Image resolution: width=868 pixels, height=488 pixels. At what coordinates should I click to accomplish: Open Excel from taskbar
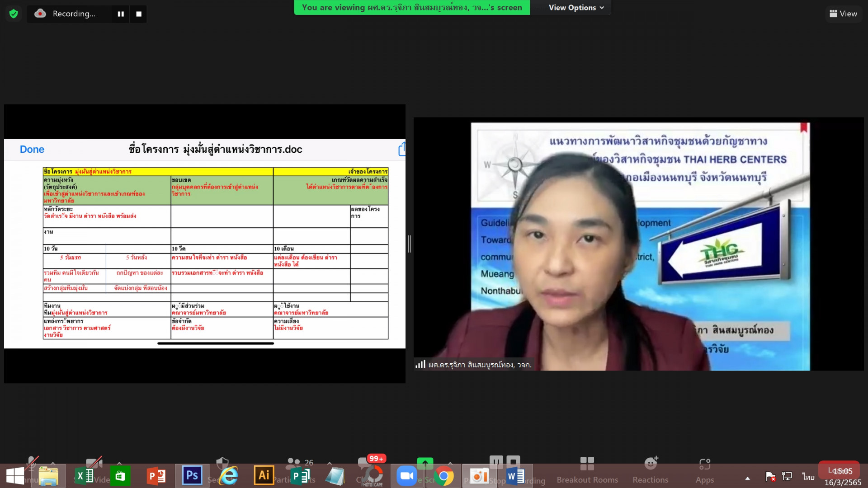[x=85, y=476]
